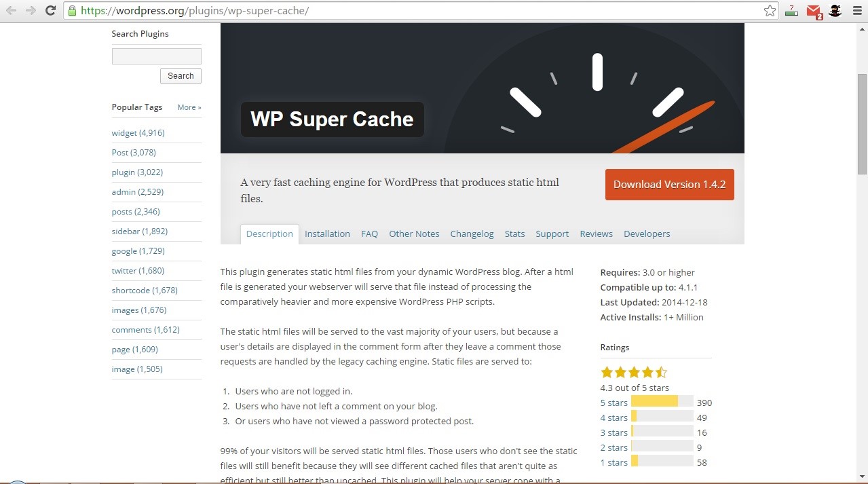The width and height of the screenshot is (868, 484).
Task: Switch to the Other Notes tab
Action: pyautogui.click(x=414, y=234)
